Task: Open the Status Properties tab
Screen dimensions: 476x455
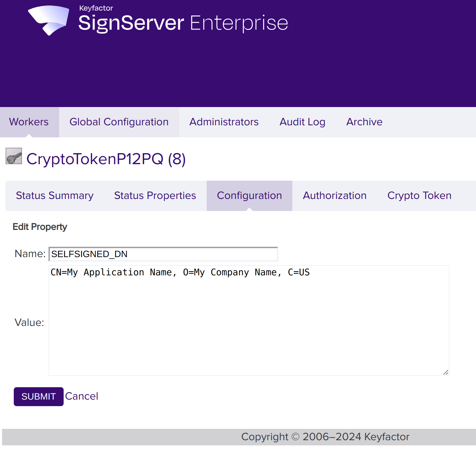Action: (155, 195)
